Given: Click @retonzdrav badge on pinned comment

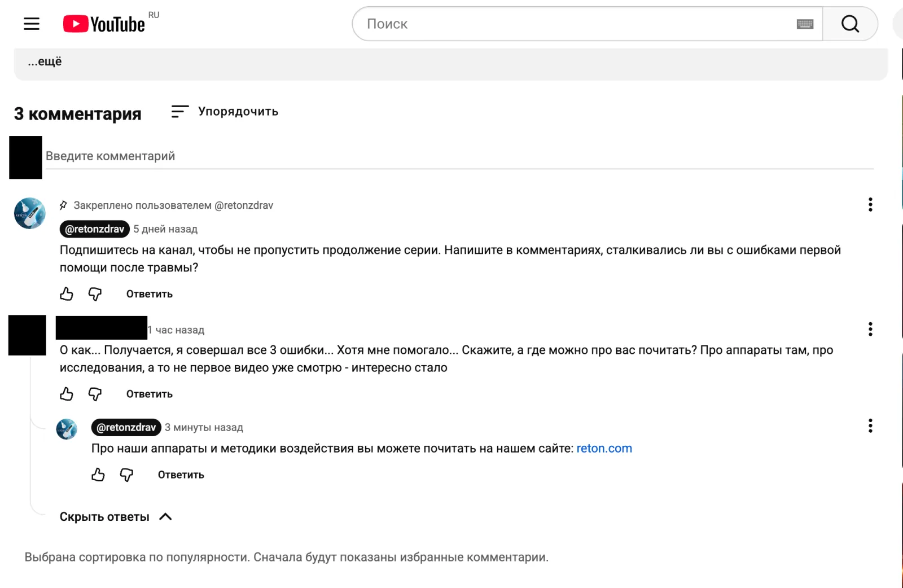Looking at the screenshot, I should coord(95,229).
